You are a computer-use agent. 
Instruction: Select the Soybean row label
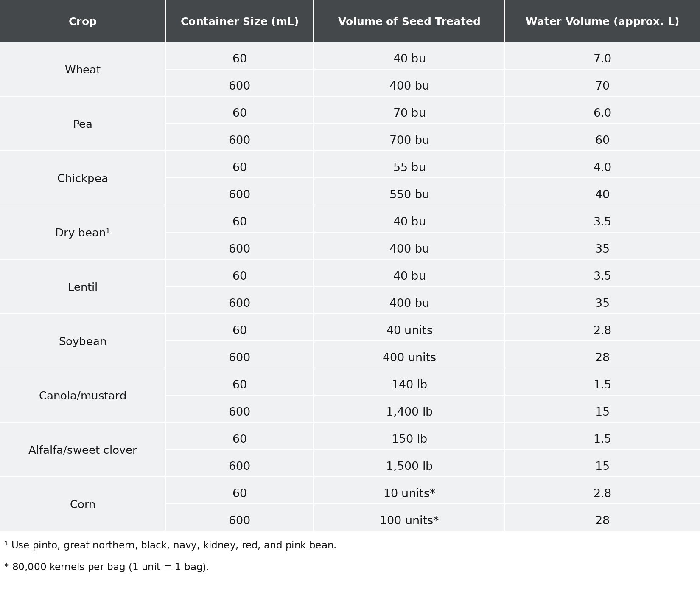82,341
